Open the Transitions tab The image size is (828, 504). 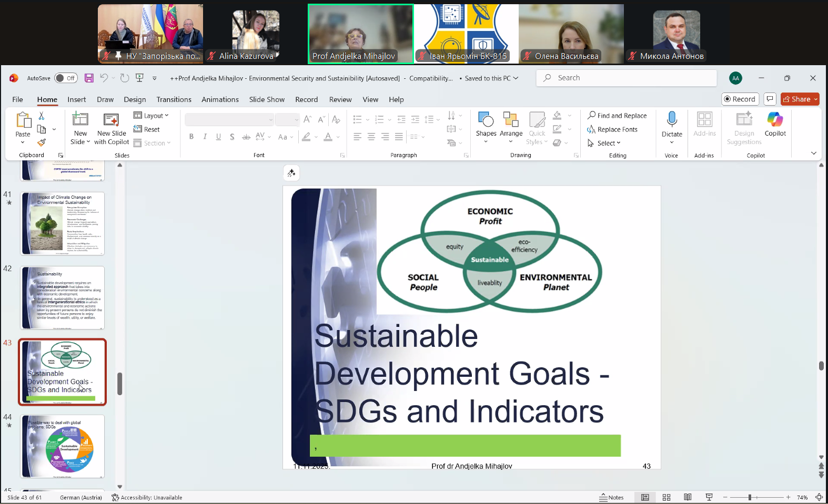(174, 99)
